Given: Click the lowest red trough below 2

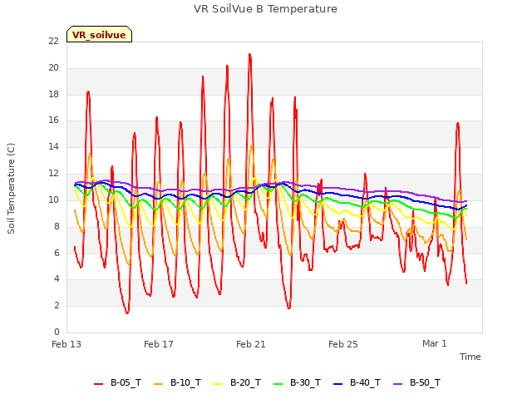Looking at the screenshot, I should (x=127, y=313).
